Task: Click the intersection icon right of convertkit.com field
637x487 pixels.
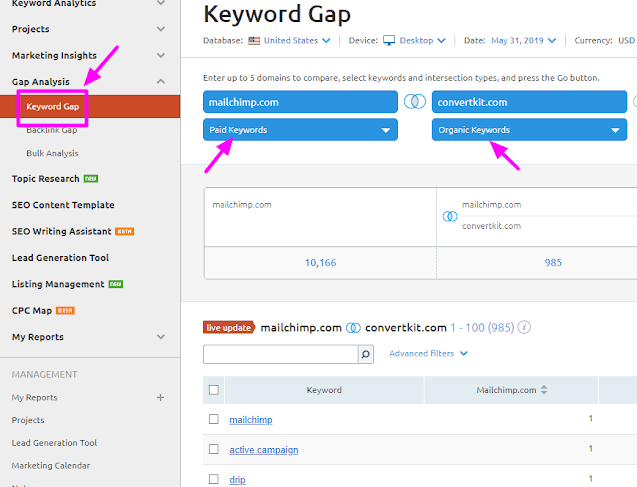Action: click(x=634, y=102)
